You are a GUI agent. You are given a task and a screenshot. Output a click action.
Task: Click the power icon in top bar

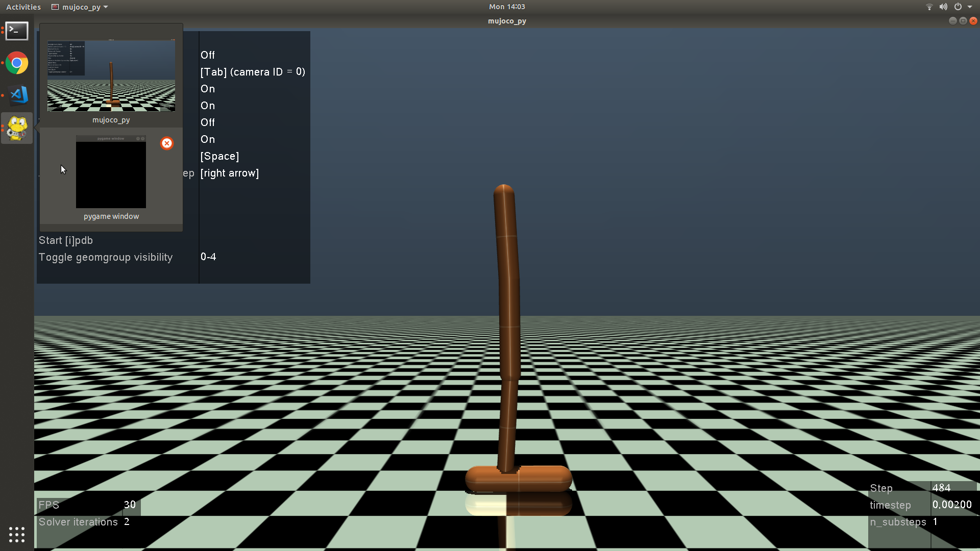click(x=958, y=7)
